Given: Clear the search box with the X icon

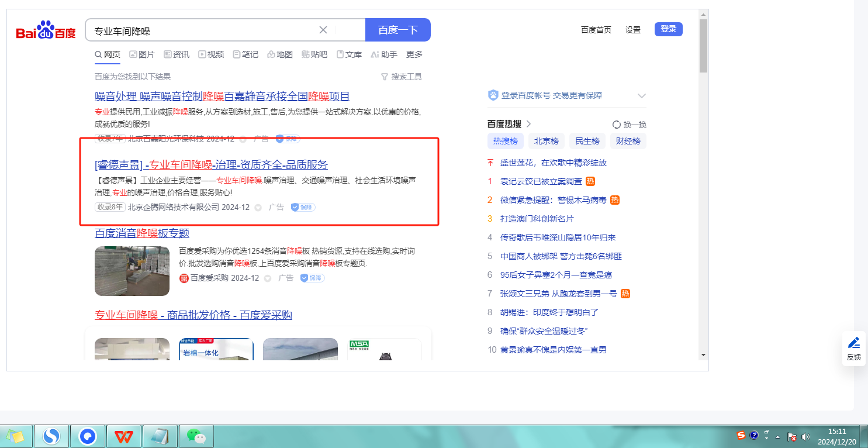Looking at the screenshot, I should (x=323, y=30).
